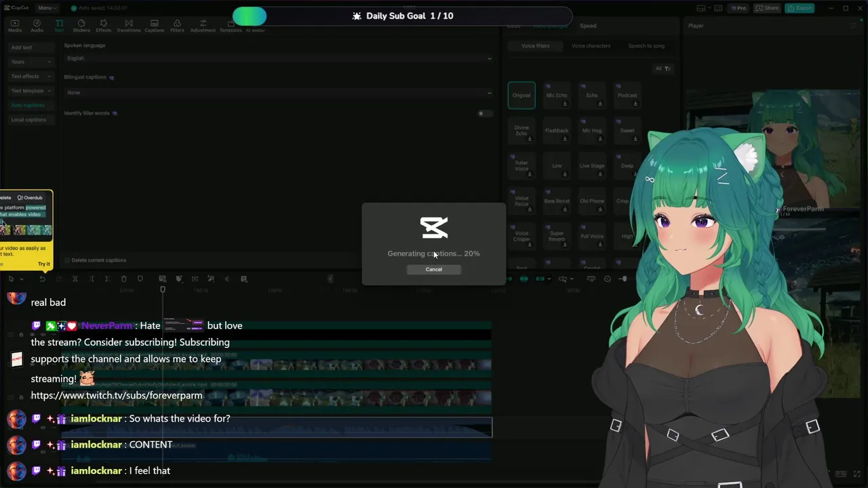This screenshot has width=868, height=488.
Task: Expand the Text template category
Action: click(x=31, y=90)
